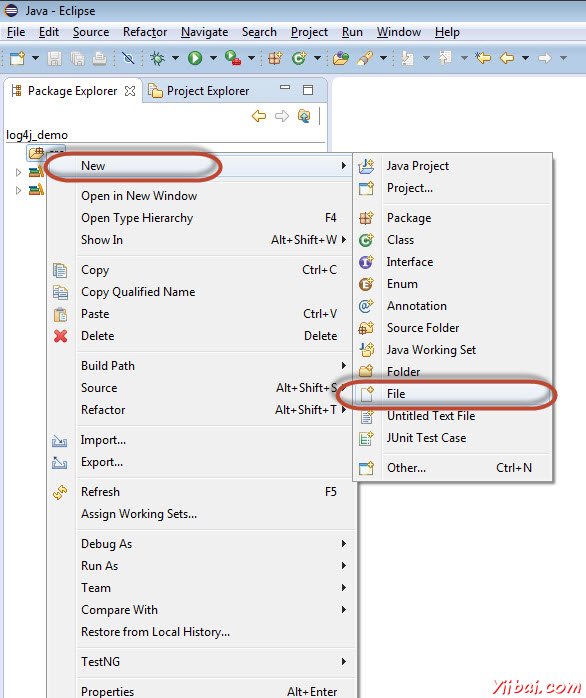Choose Annotation in the New submenu

453,306
